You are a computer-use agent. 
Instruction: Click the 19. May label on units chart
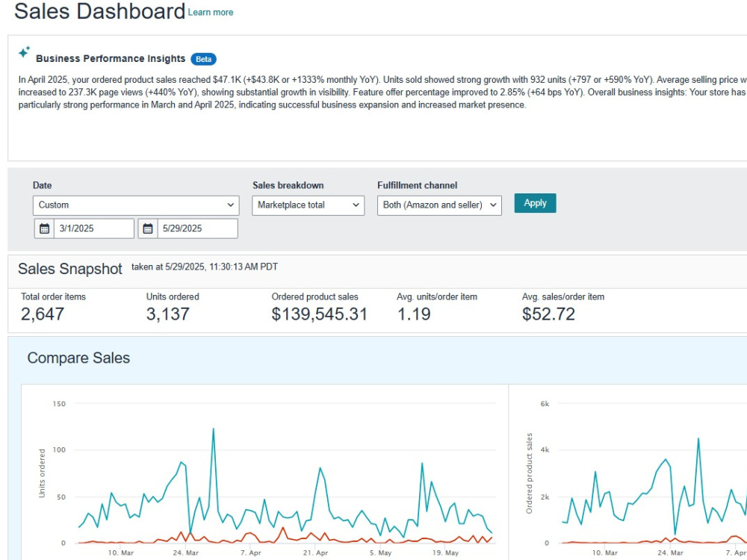click(445, 553)
